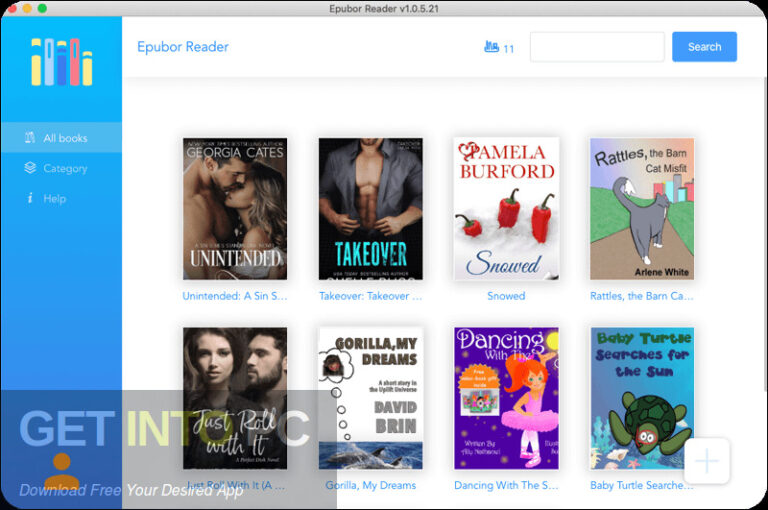This screenshot has height=510, width=768.
Task: Click the book count '11'
Action: [x=508, y=49]
